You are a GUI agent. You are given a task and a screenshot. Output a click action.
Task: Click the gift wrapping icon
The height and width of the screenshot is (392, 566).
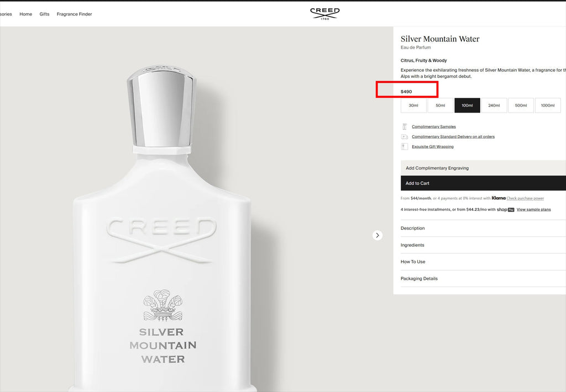click(x=404, y=146)
